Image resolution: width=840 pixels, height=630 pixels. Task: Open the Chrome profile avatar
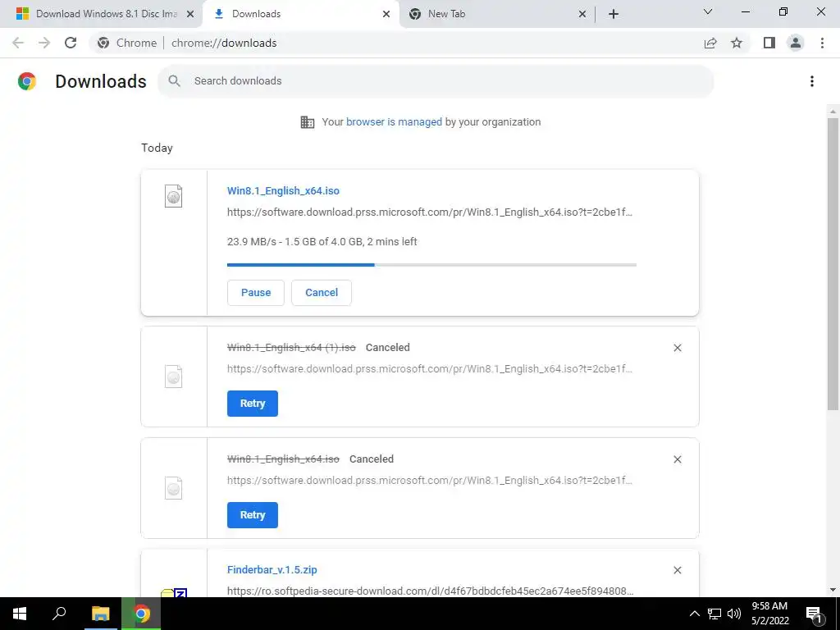(x=796, y=43)
